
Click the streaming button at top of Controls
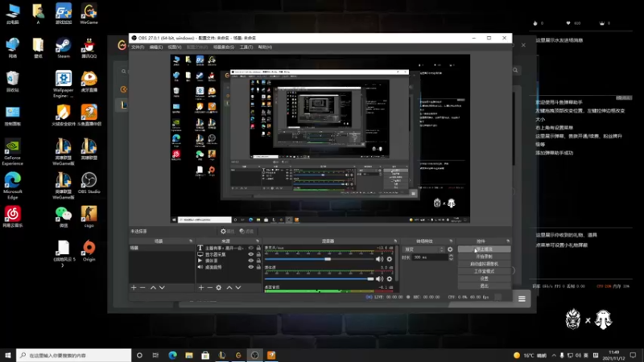point(485,249)
